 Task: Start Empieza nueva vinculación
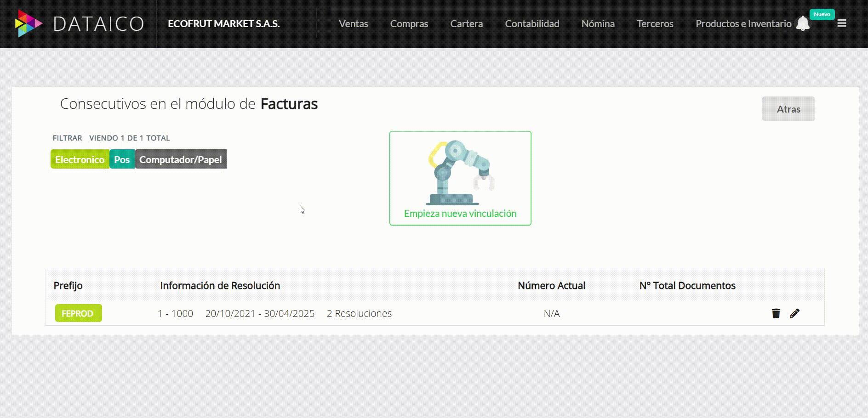click(460, 213)
